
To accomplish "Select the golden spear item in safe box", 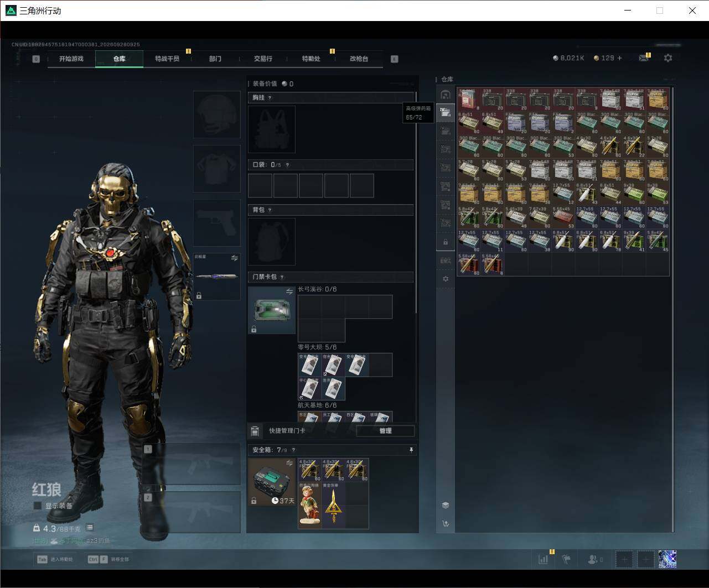I will [x=333, y=505].
